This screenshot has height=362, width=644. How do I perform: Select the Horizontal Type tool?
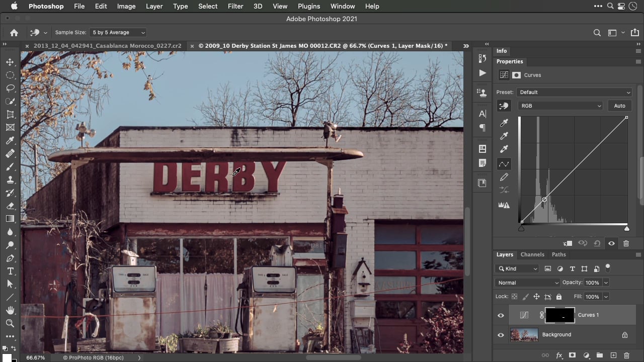(10, 271)
